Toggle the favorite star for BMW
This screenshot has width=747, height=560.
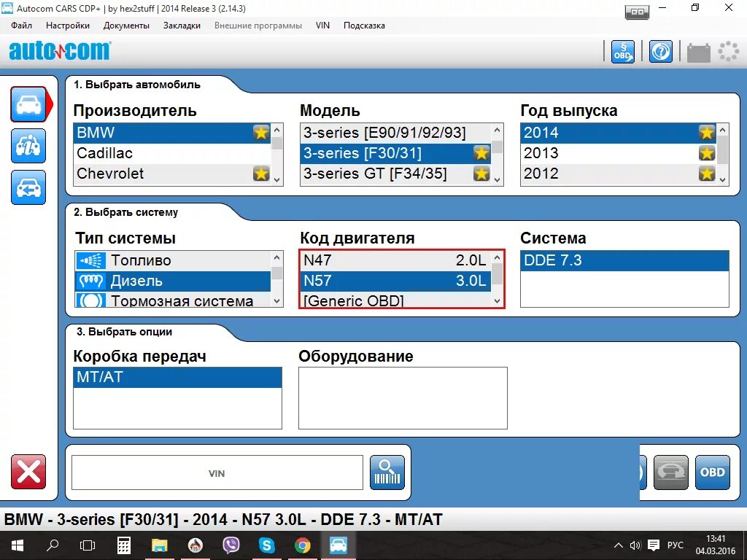click(x=261, y=133)
